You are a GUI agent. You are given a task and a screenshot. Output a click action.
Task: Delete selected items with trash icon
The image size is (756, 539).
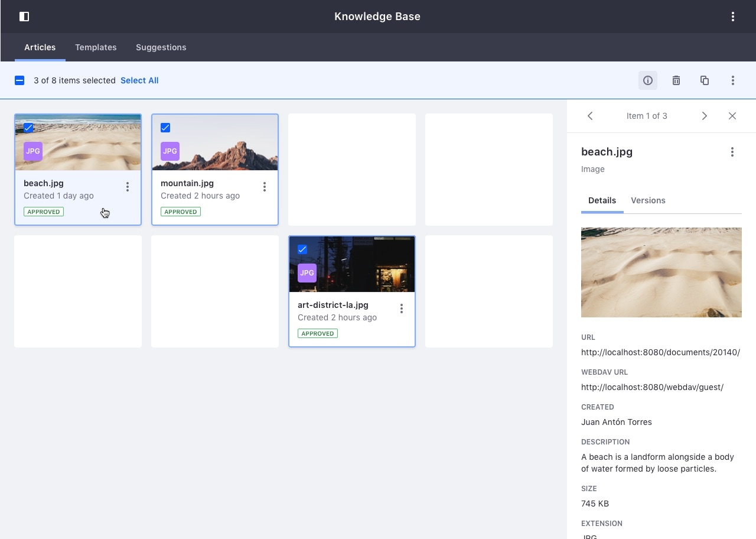tap(676, 80)
